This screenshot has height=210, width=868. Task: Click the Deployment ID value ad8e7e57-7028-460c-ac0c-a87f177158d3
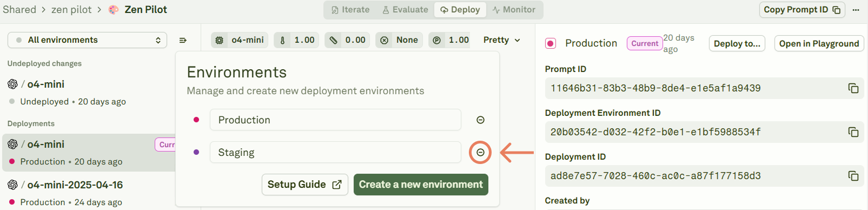[655, 176]
